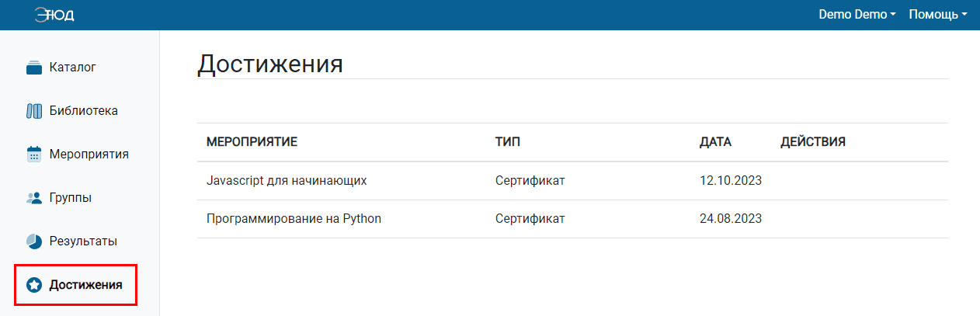
Task: Open the Результаты sidebar item
Action: click(83, 241)
